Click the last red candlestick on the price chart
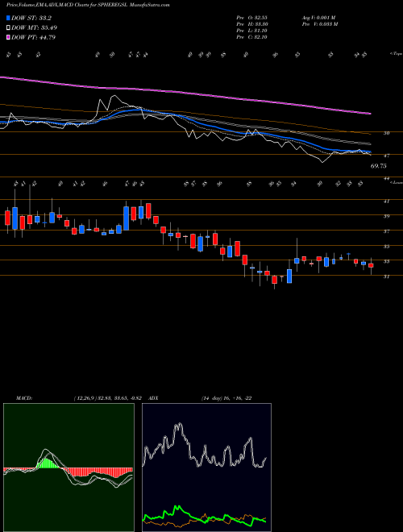This screenshot has height=532, width=403. [371, 265]
